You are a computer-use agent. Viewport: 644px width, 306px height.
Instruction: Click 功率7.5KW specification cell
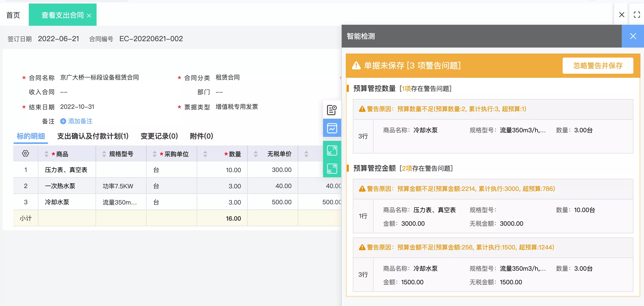pyautogui.click(x=121, y=186)
